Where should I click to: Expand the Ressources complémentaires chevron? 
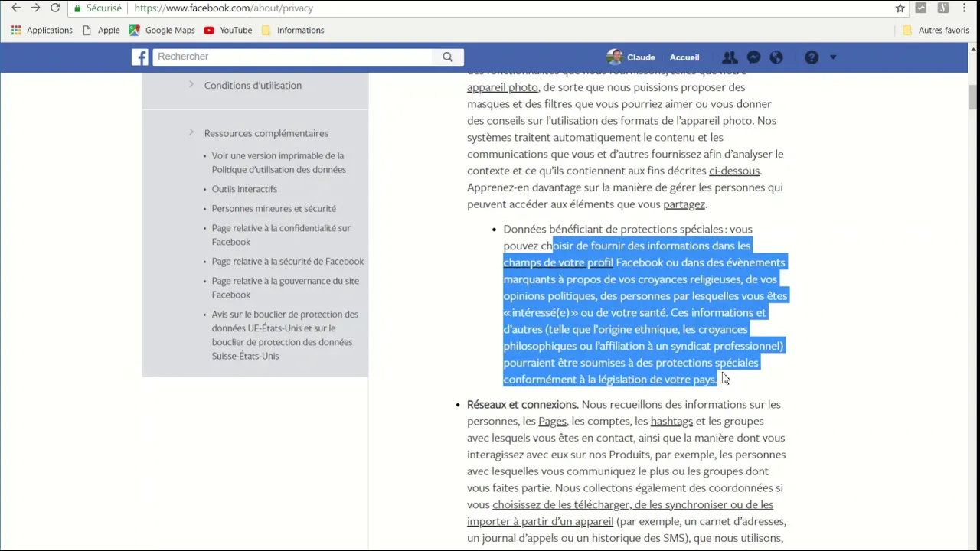(191, 132)
